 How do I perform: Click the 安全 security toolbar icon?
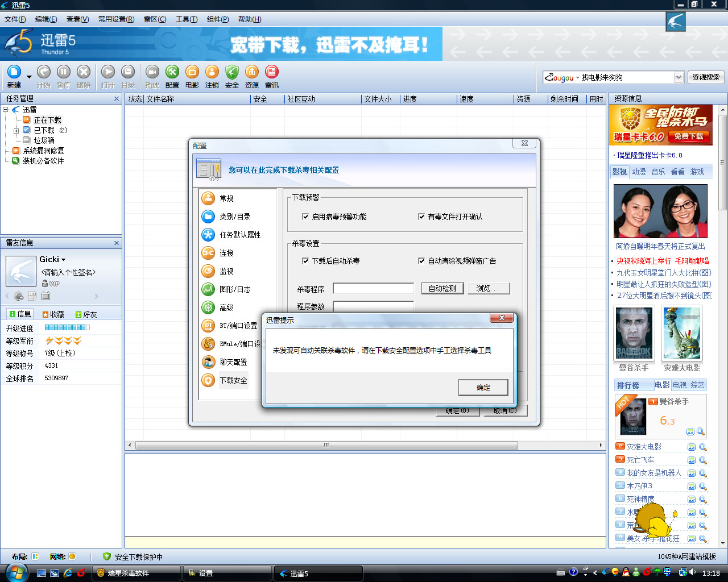point(232,72)
